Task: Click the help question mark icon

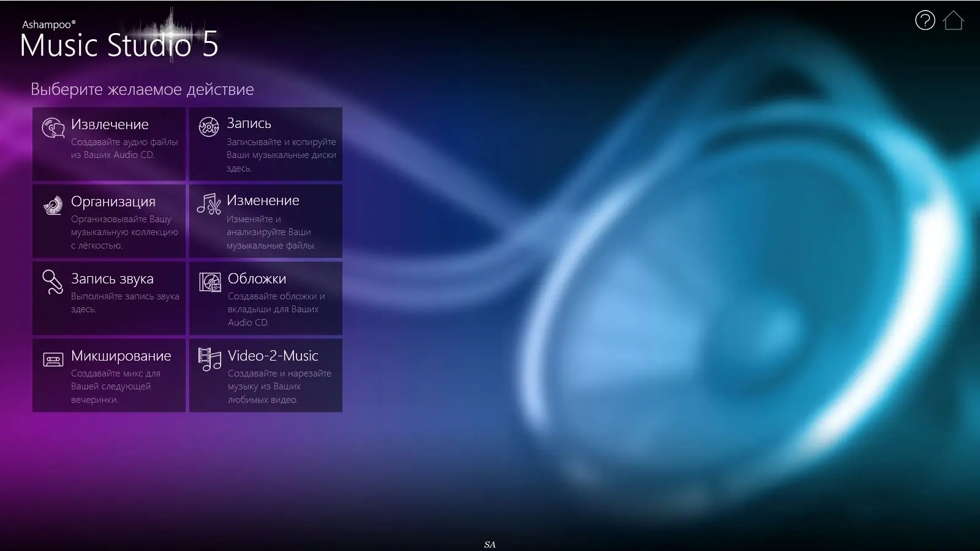Action: [925, 20]
